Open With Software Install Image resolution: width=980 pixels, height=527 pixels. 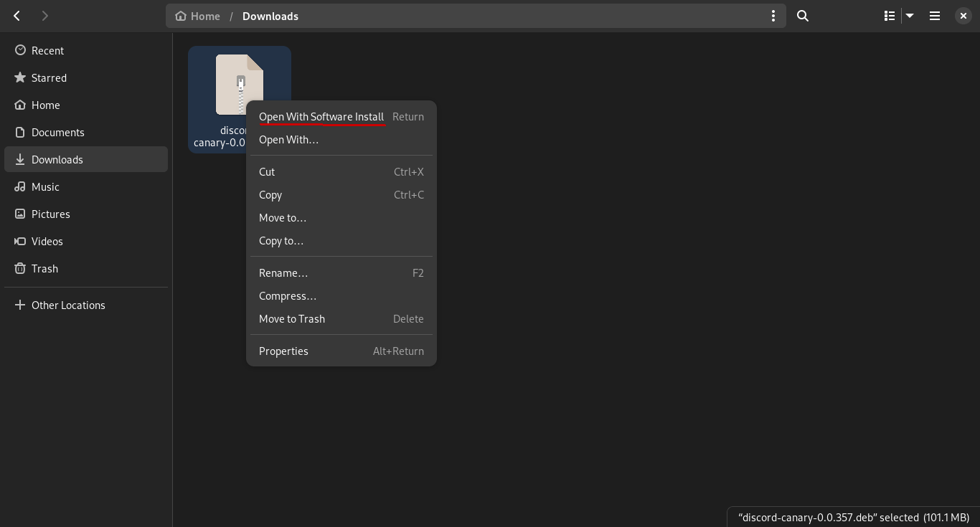[321, 116]
